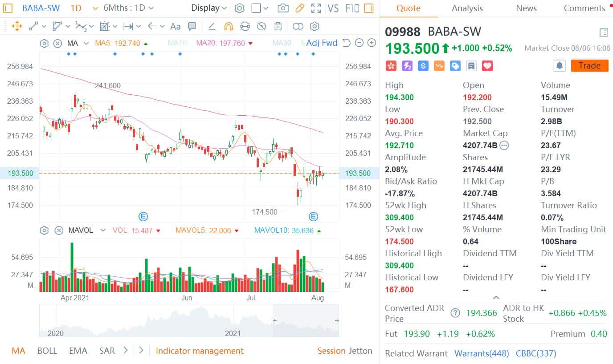
Task: Toggle the magnet snap drawing tool
Action: pyautogui.click(x=229, y=27)
